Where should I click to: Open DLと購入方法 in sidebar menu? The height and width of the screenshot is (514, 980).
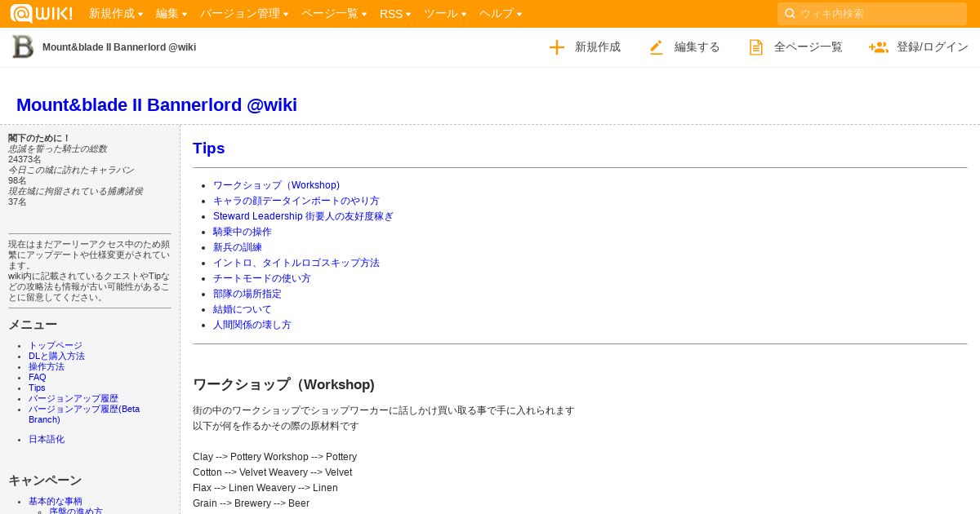[56, 357]
